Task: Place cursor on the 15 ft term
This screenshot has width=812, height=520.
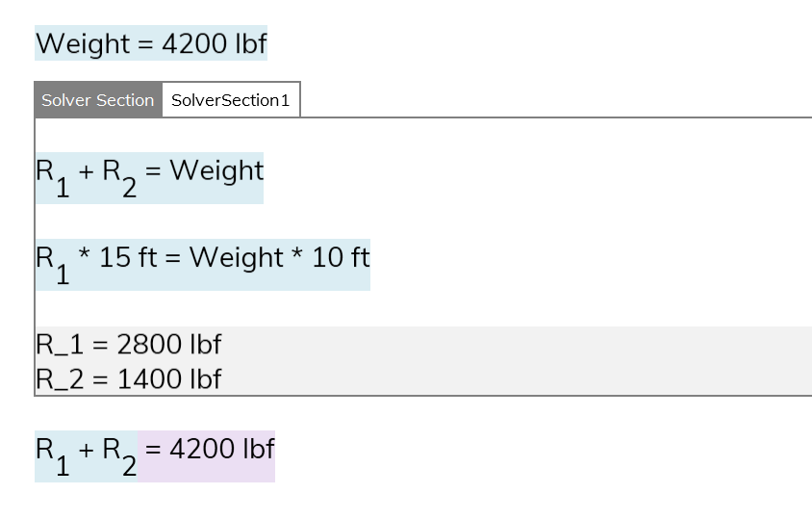Action: [x=127, y=257]
